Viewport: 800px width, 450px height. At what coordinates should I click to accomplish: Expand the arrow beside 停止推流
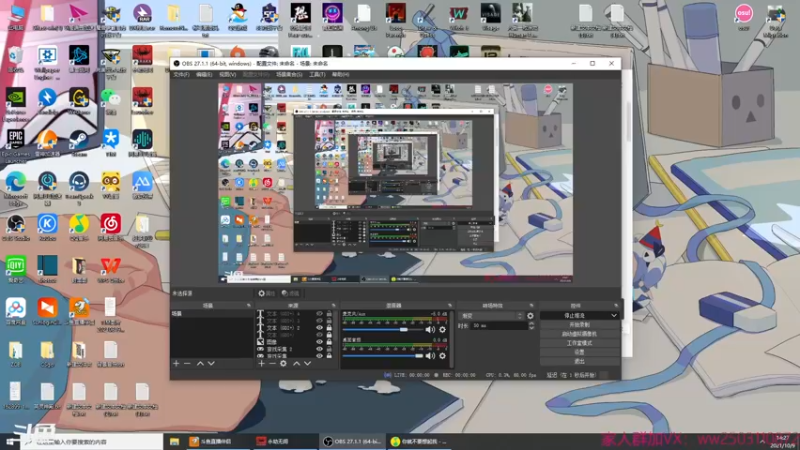coord(614,316)
